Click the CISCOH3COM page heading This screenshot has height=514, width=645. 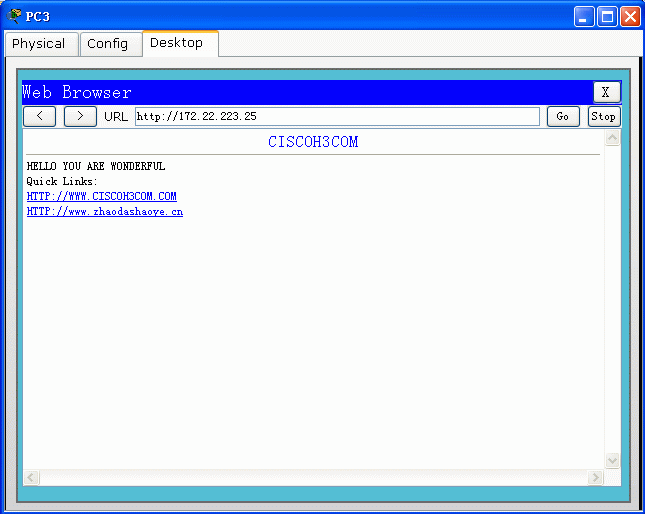pos(313,142)
